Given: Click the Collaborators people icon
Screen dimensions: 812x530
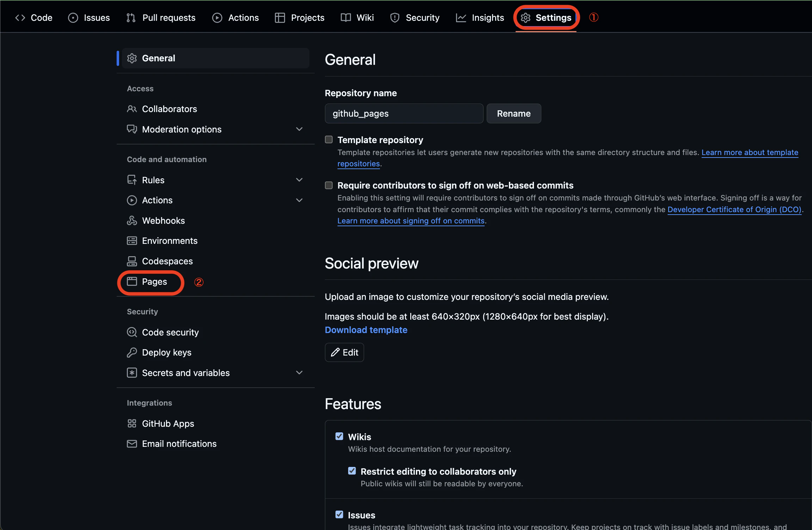Looking at the screenshot, I should point(132,109).
